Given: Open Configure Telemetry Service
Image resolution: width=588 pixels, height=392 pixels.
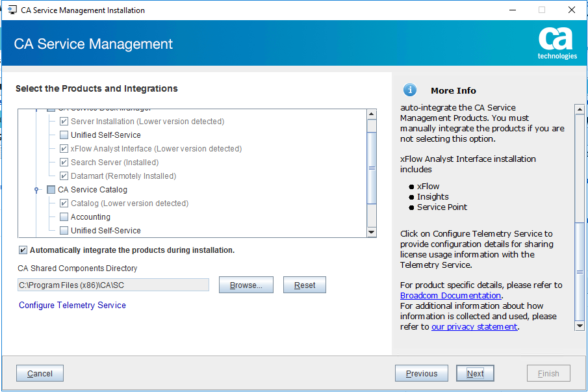Looking at the screenshot, I should (71, 305).
